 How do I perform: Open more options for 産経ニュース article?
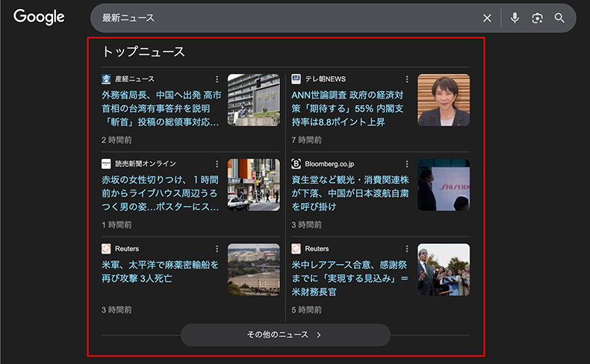tap(217, 79)
